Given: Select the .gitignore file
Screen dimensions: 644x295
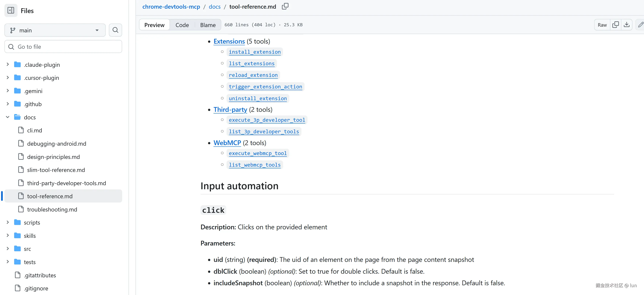Looking at the screenshot, I should (36, 288).
